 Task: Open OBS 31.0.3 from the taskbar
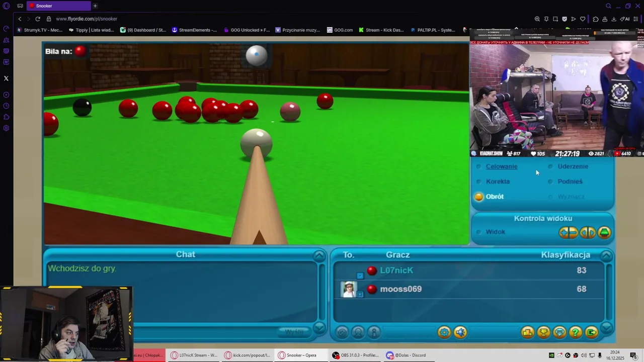click(x=355, y=355)
